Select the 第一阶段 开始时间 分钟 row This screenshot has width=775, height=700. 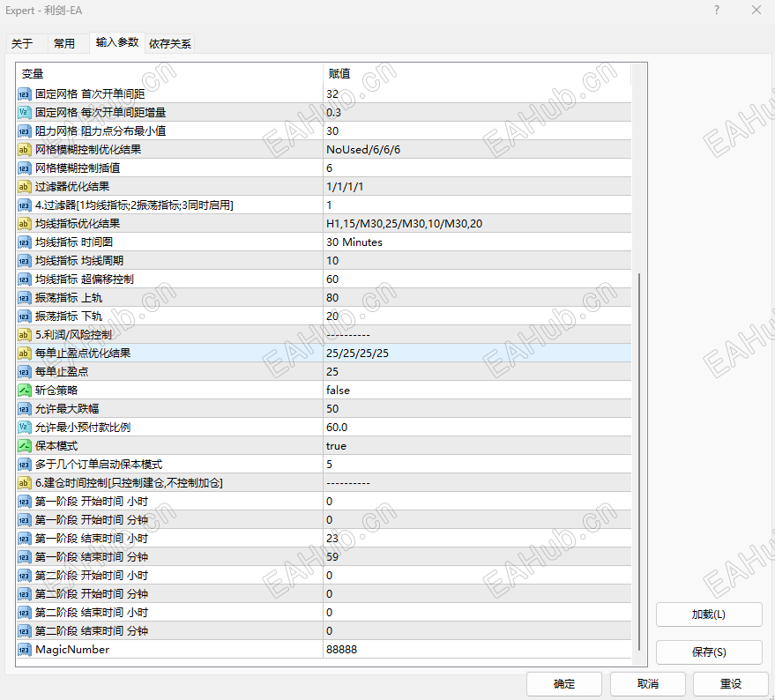coord(324,520)
